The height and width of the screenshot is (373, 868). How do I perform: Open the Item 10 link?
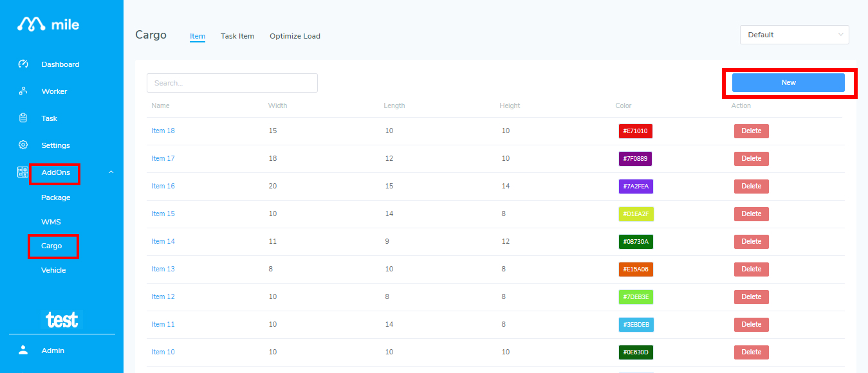click(163, 352)
